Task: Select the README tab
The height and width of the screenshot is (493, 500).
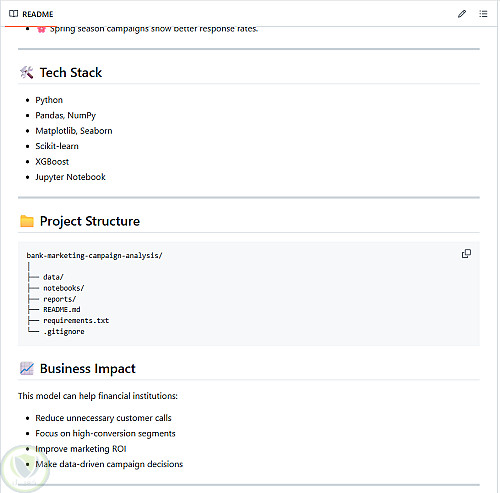Action: coord(31,14)
